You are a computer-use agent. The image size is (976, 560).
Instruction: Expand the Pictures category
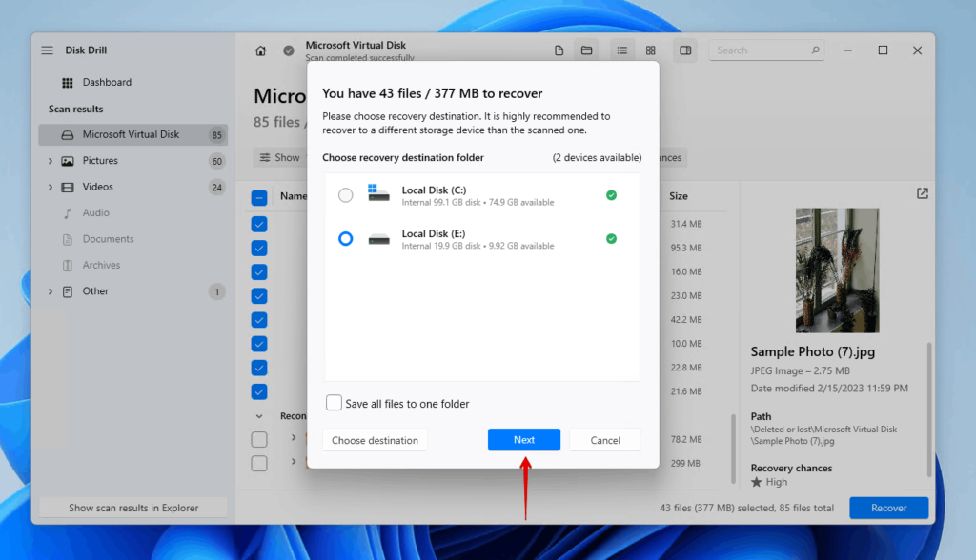tap(51, 161)
